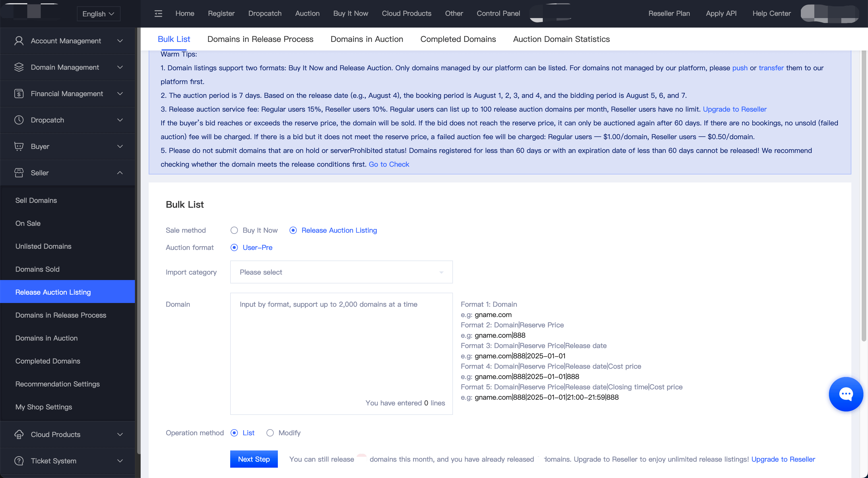Screen dimensions: 868x478
Task: Click the Dropcatch clock icon
Action: (x=19, y=120)
